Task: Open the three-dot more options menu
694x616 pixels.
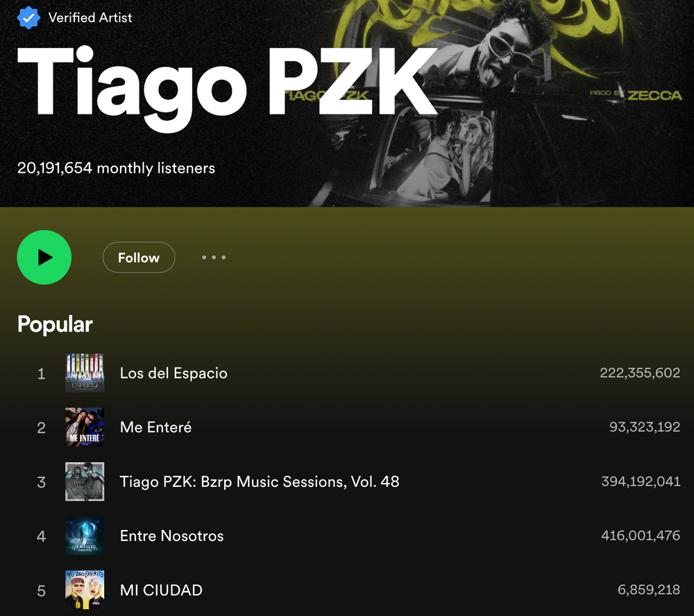Action: coord(214,257)
